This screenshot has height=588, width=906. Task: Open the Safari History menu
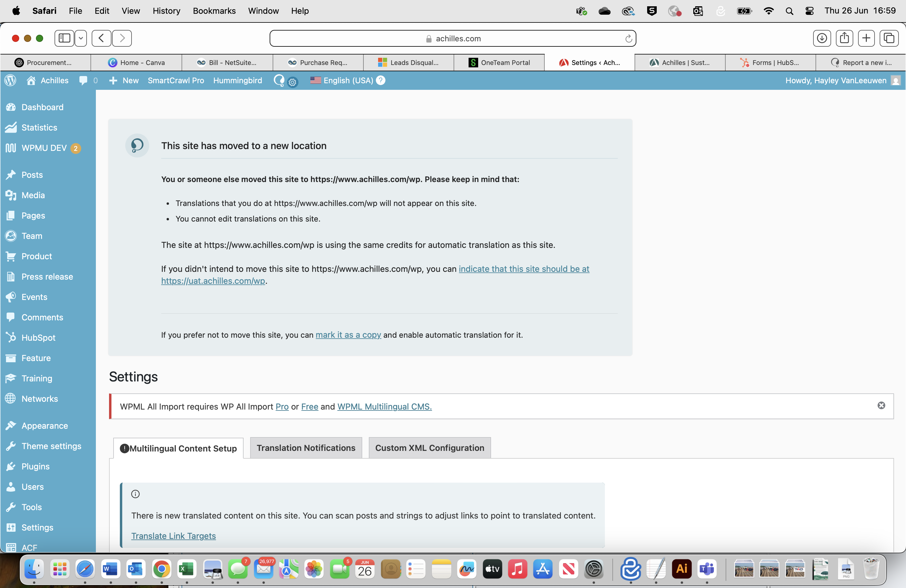coord(166,11)
